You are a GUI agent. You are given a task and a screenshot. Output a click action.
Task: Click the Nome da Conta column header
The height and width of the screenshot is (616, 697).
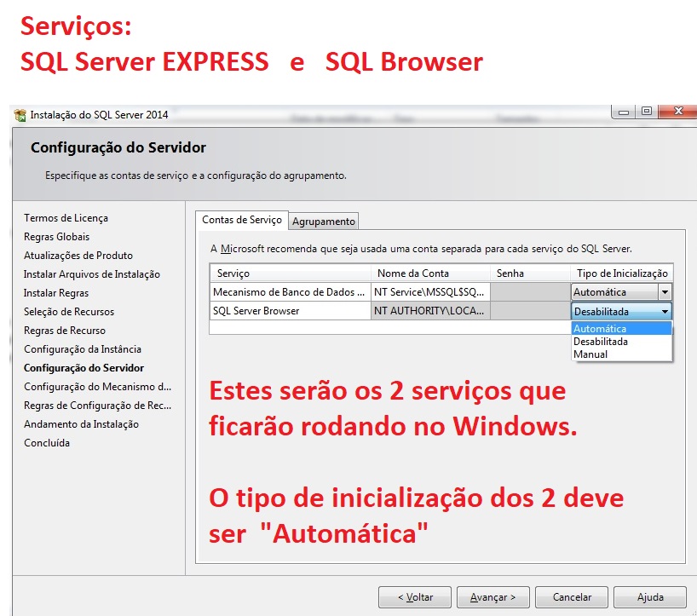point(430,273)
